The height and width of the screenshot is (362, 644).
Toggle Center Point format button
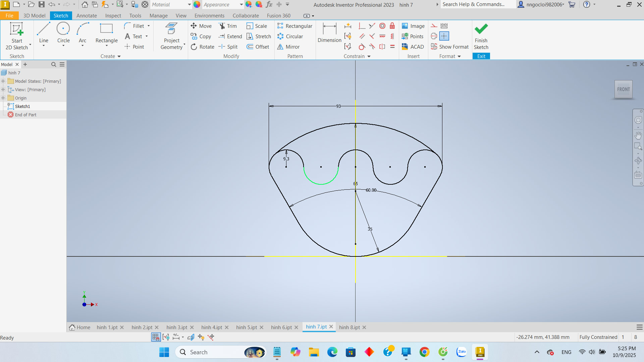click(x=444, y=36)
